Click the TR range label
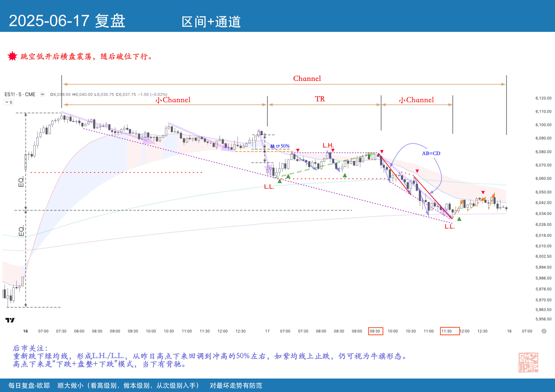 (x=320, y=99)
